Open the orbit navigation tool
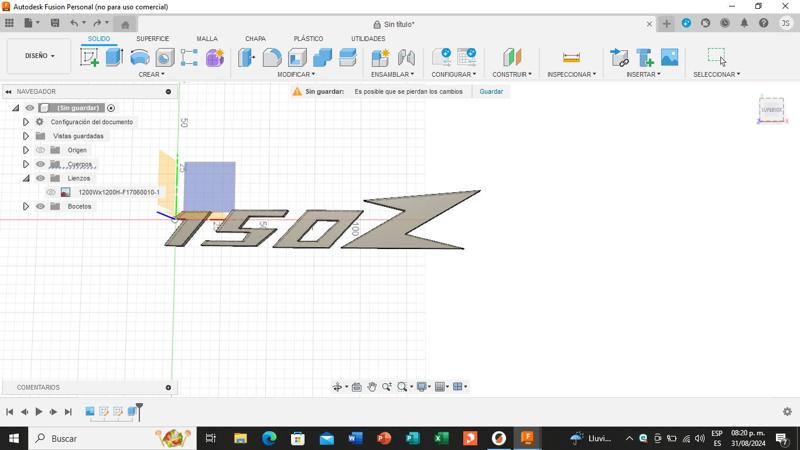The height and width of the screenshot is (450, 800). click(x=337, y=387)
